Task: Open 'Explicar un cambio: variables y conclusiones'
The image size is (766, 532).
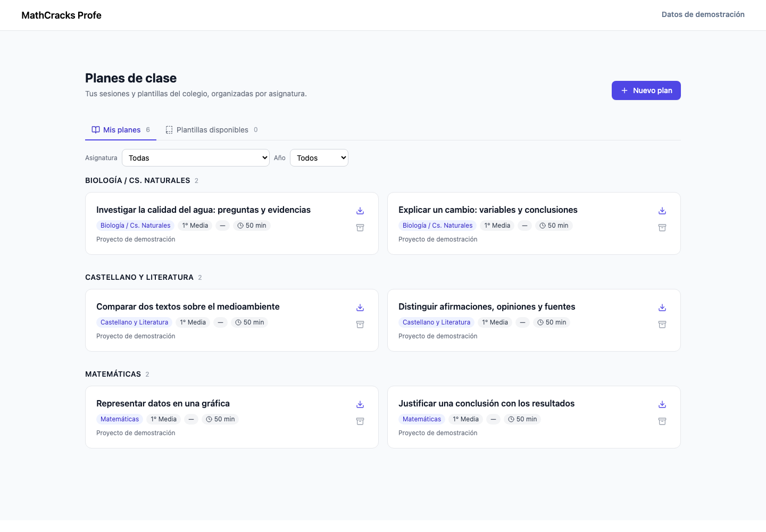Action: click(488, 210)
